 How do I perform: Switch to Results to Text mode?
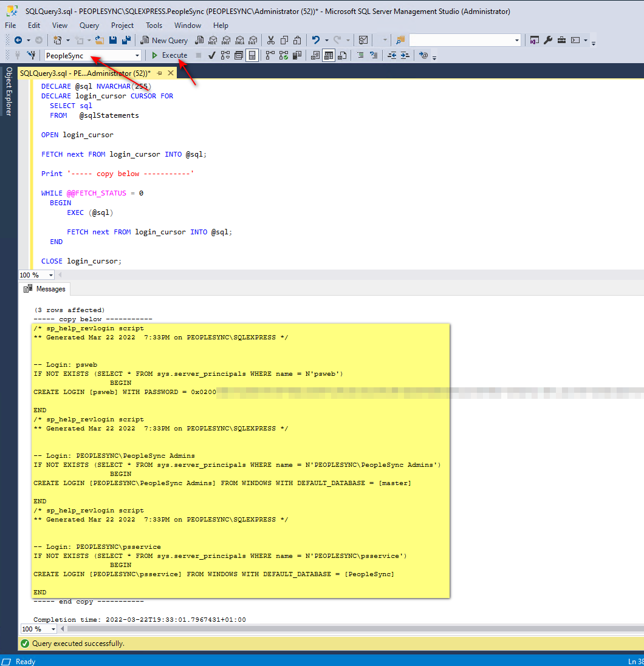tap(315, 55)
